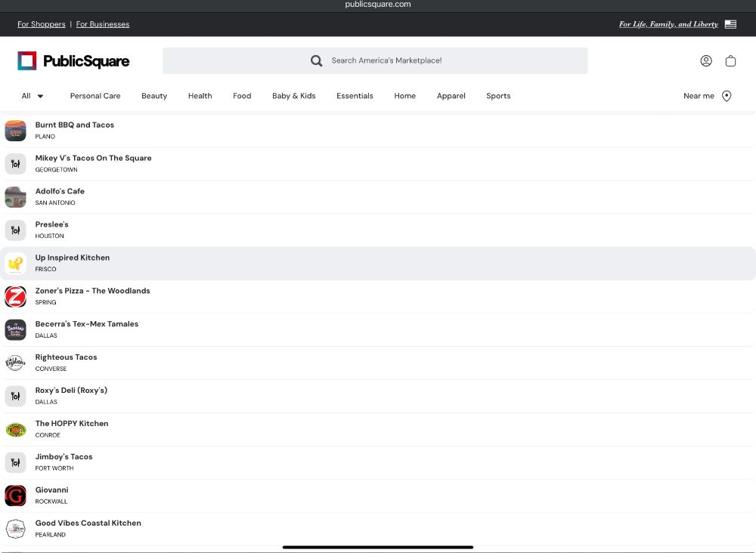Click Adolfo's Cafe photo thumbnail

click(15, 197)
